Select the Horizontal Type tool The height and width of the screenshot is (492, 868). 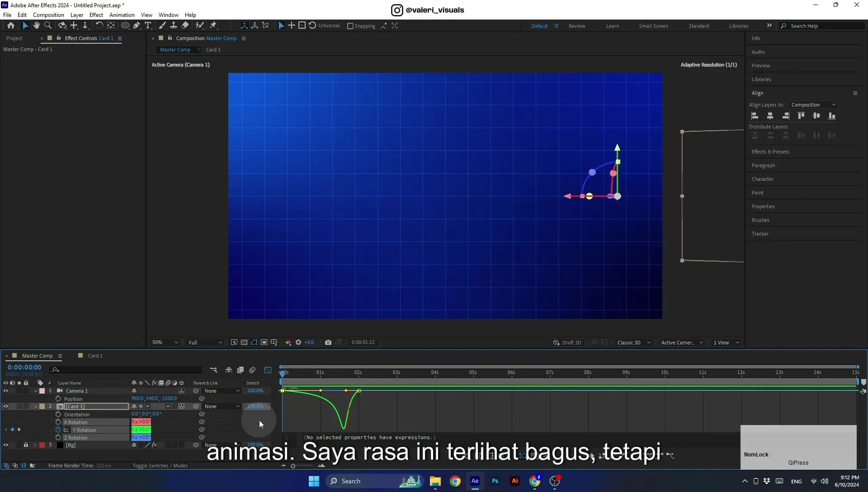148,26
